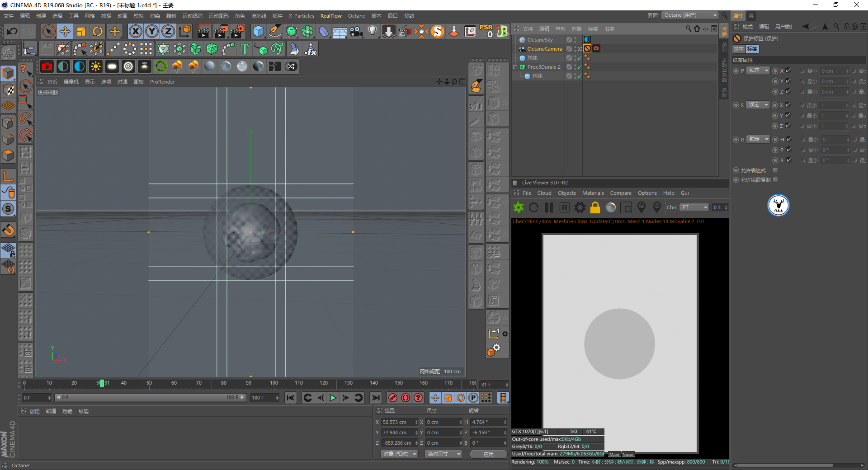Open the R 锁定 dropdown
The height and width of the screenshot is (470, 868).
point(758,139)
